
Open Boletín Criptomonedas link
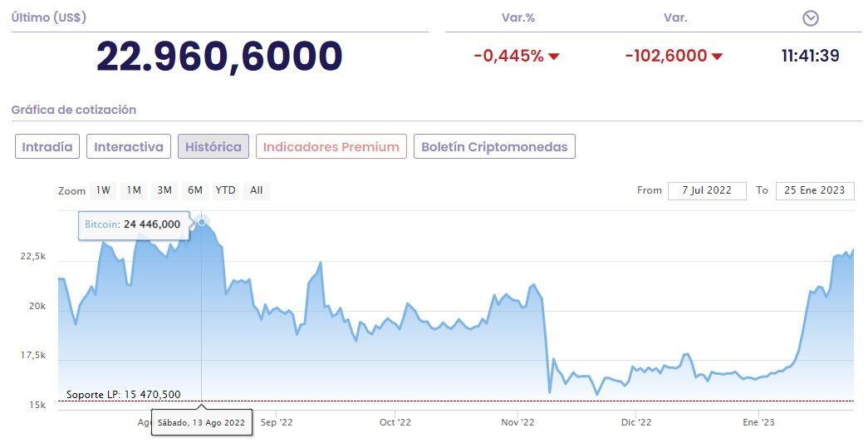494,147
